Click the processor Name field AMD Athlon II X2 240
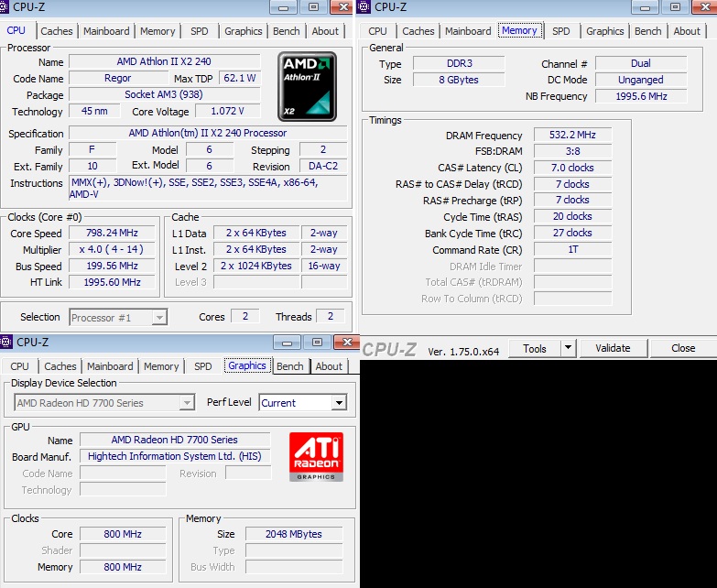 pos(164,61)
